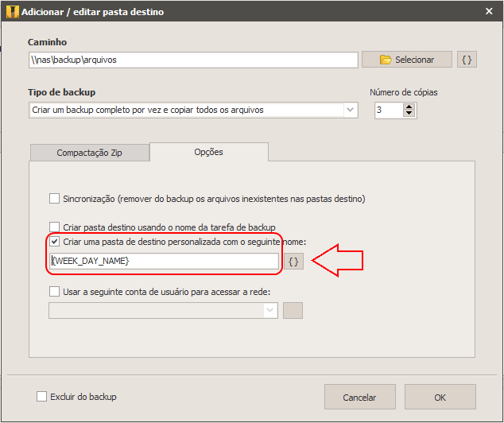504x423 pixels.
Task: Confirm with the OK button
Action: coord(440,398)
